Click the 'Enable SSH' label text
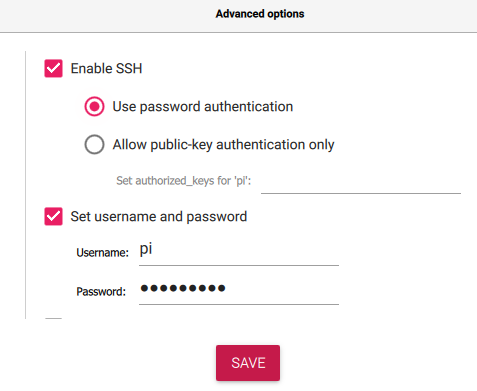 [106, 68]
